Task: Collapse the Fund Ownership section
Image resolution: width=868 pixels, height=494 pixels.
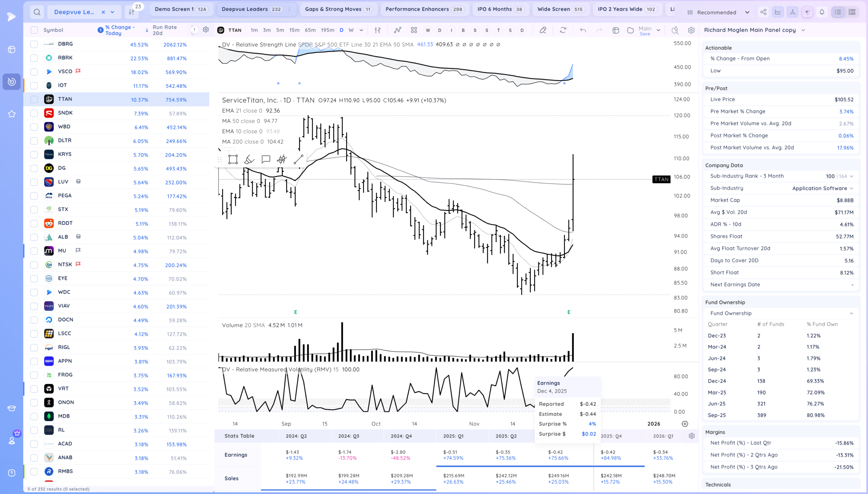Action: [x=851, y=313]
